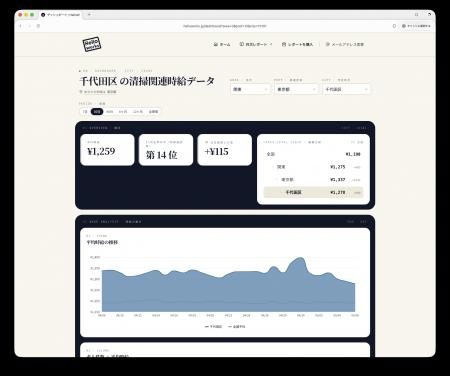Click the 千代田区の清掃関連時給データ page heading
450x376 pixels.
pyautogui.click(x=147, y=81)
